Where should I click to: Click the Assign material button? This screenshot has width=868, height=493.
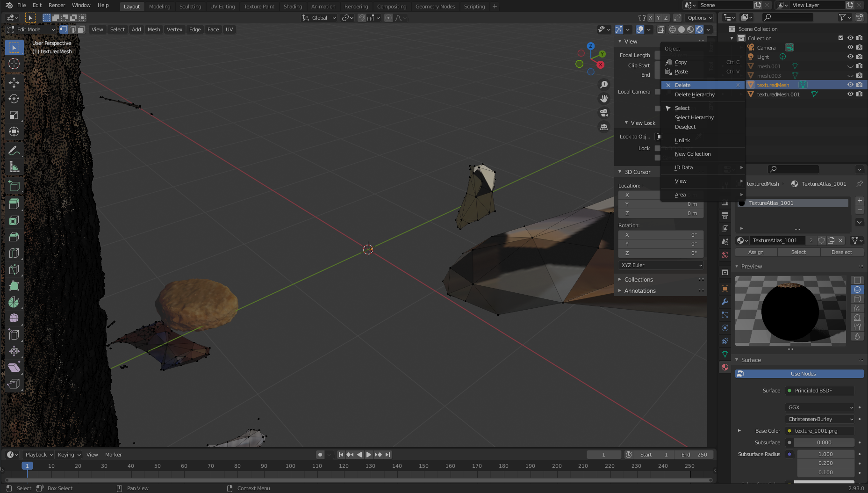click(x=756, y=252)
